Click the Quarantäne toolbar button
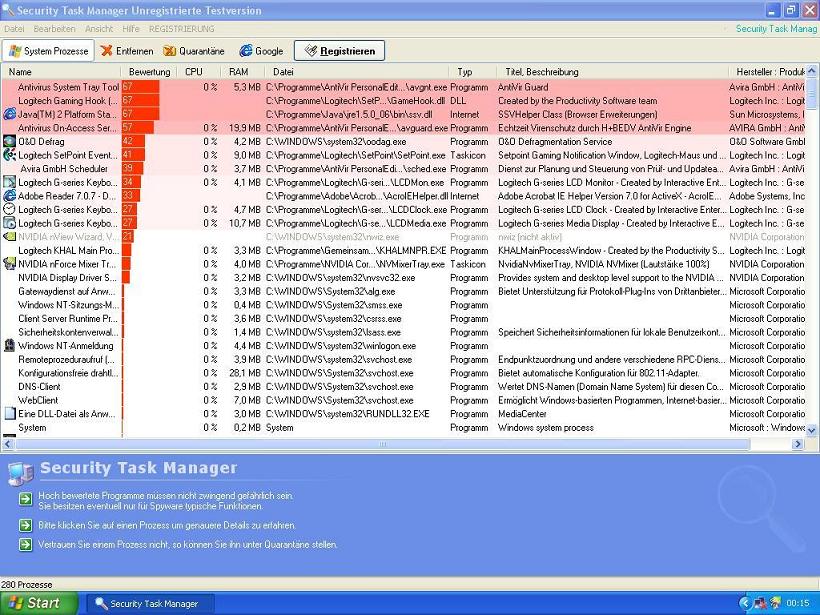This screenshot has height=615, width=820. [x=193, y=51]
